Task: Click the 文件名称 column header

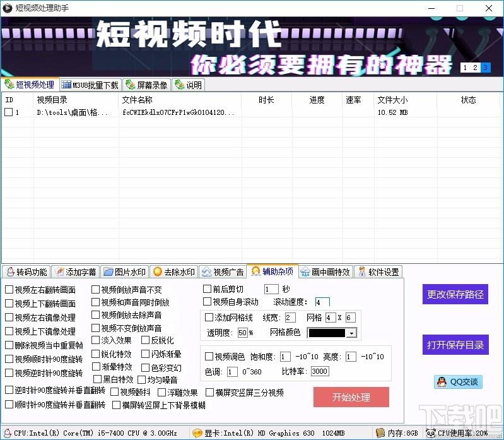Action: coord(180,100)
